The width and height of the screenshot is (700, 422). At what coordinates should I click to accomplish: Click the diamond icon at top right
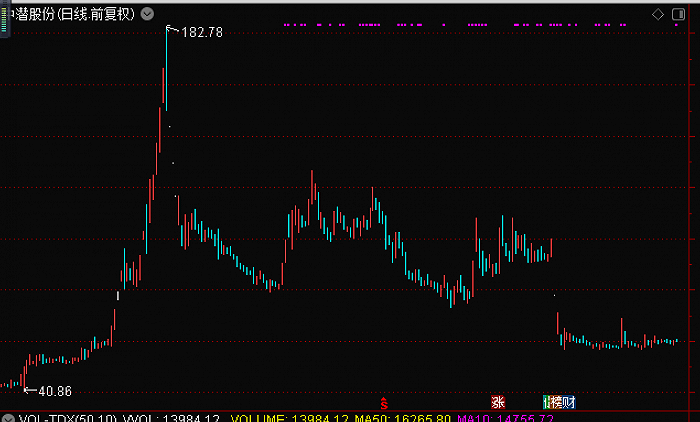point(658,14)
